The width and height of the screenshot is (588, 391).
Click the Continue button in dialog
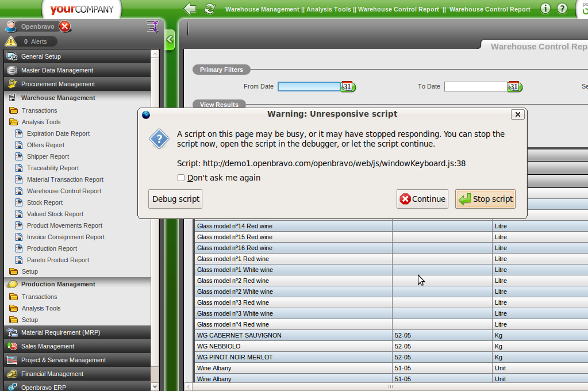coord(422,199)
